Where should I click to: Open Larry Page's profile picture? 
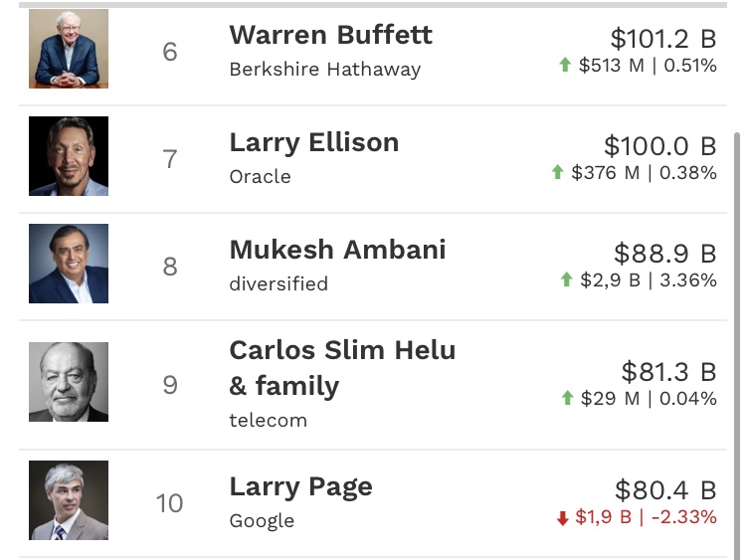[68, 501]
